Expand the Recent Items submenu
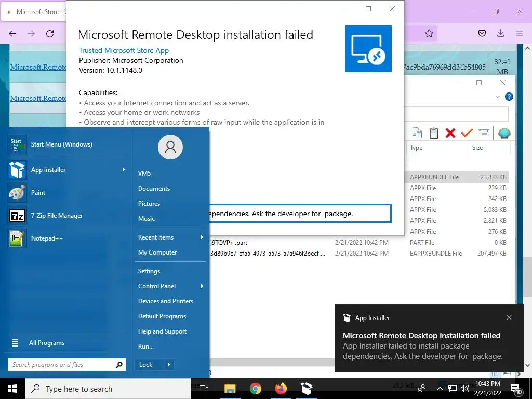Image resolution: width=532 pixels, height=399 pixels. point(202,237)
